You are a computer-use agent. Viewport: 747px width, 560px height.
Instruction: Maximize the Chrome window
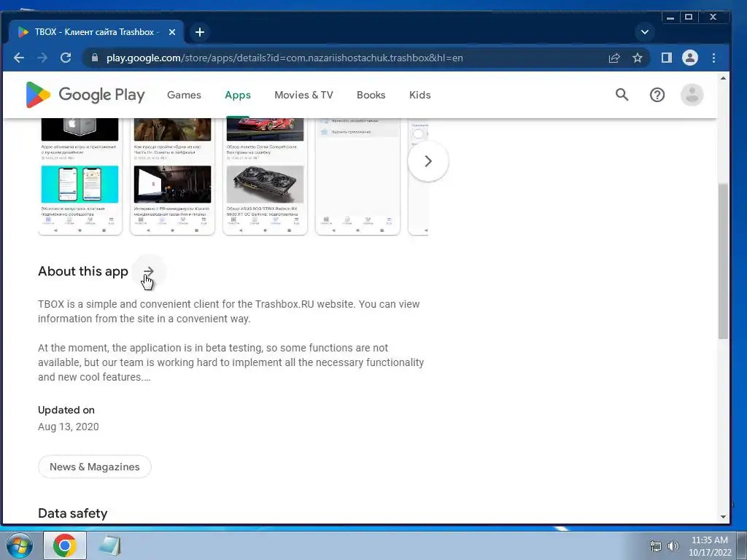point(689,17)
